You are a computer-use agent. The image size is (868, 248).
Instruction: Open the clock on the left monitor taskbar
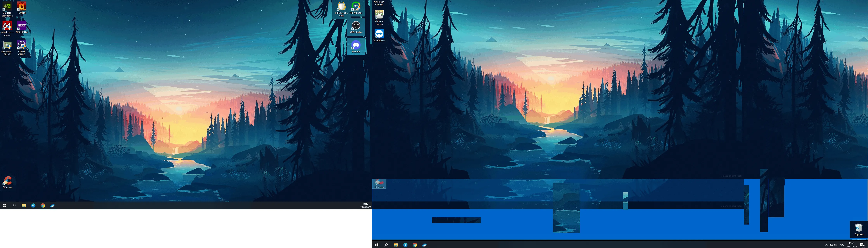(x=366, y=206)
